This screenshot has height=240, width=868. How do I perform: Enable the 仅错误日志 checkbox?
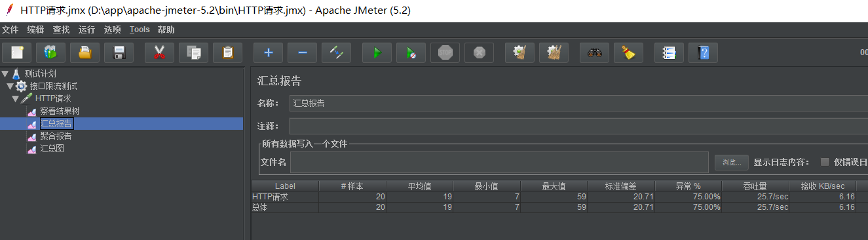825,162
